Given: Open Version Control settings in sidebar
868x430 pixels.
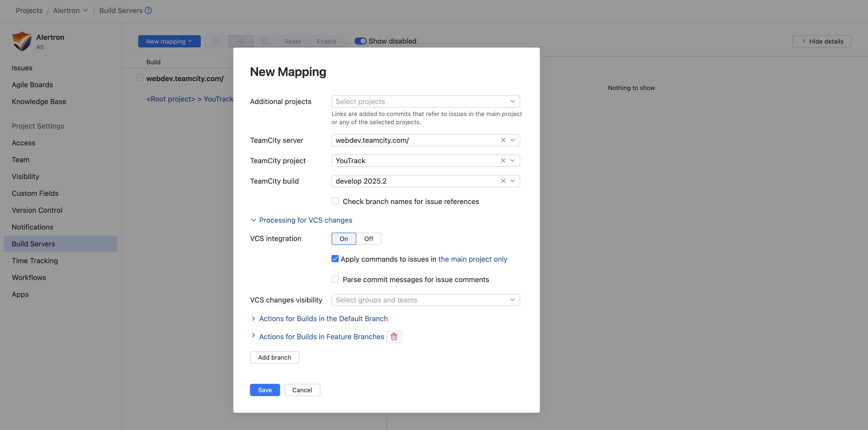Looking at the screenshot, I should pos(37,210).
